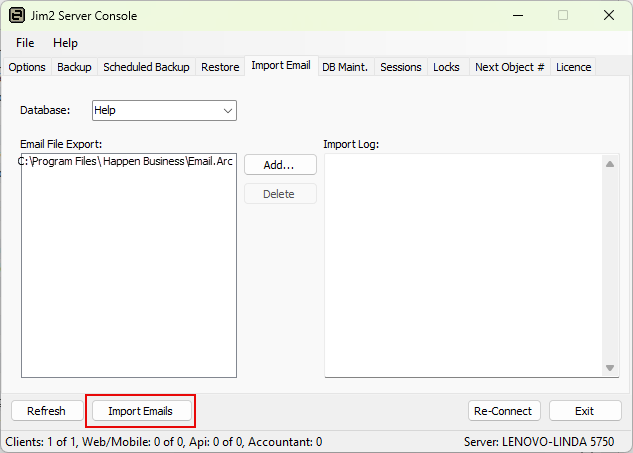The image size is (633, 453).
Task: Click the Delete button
Action: 280,194
